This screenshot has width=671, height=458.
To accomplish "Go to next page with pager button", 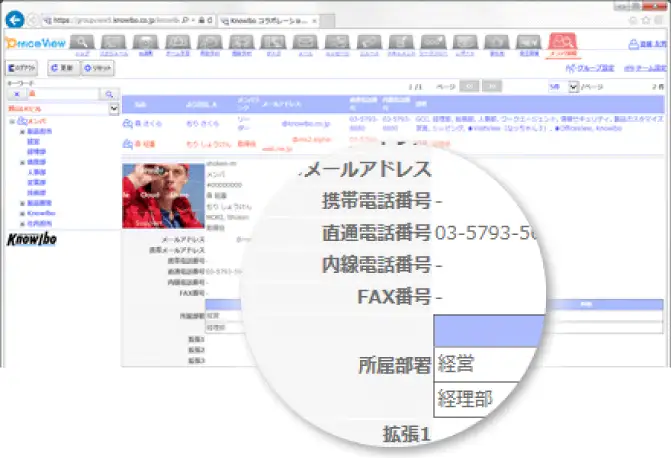I will pyautogui.click(x=492, y=86).
